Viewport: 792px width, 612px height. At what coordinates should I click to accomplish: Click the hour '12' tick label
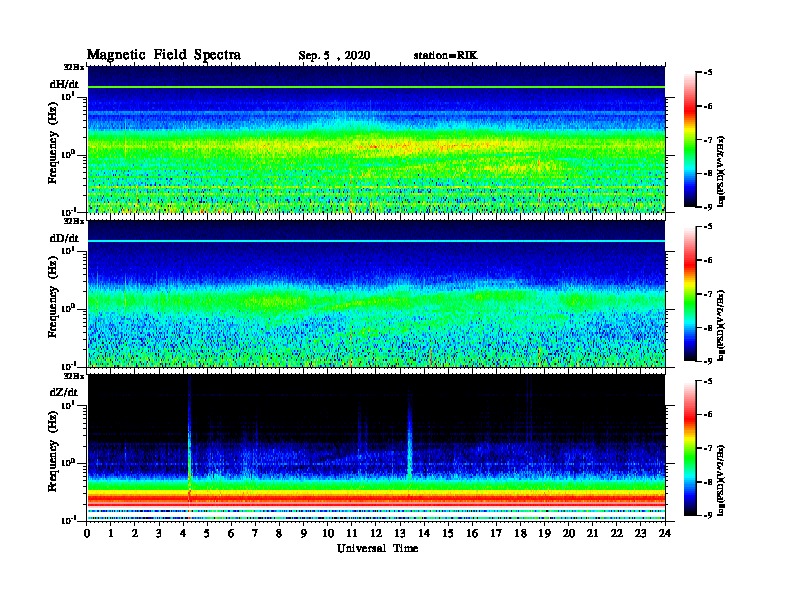point(376,533)
